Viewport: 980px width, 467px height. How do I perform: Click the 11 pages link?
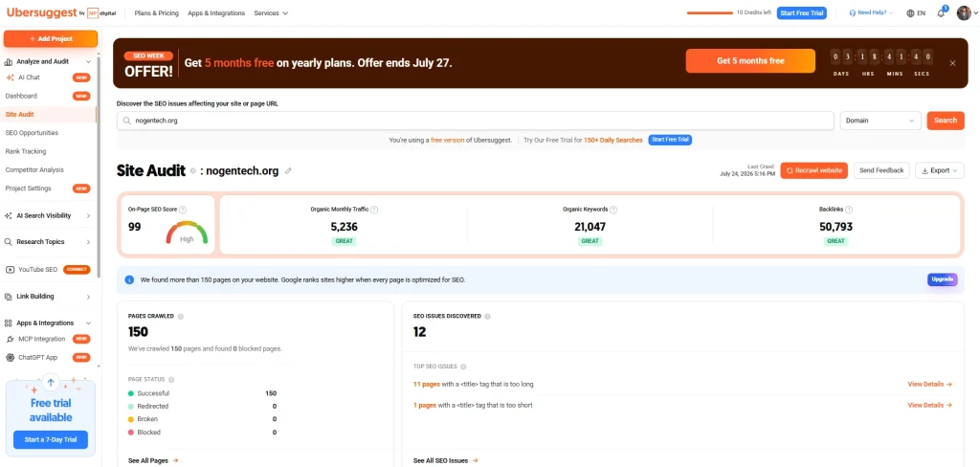click(427, 385)
